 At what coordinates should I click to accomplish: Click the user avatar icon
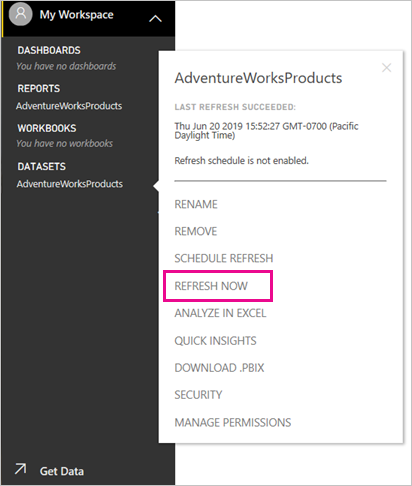[x=21, y=14]
